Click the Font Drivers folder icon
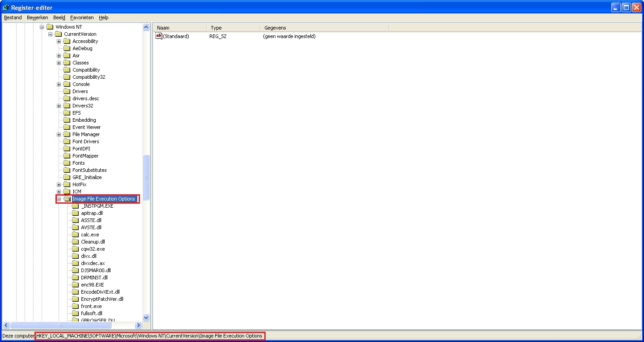 tap(67, 141)
